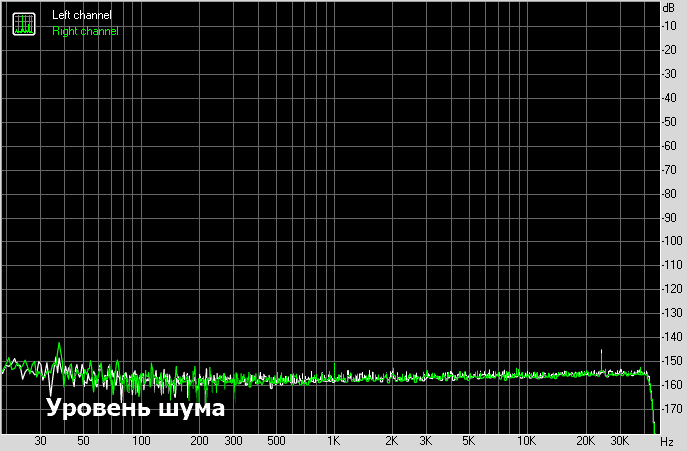Click the '-10' dB axis value

669,26
